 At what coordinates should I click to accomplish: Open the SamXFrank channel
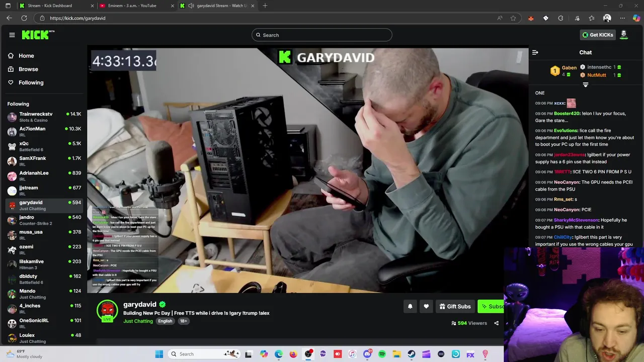coord(44,161)
